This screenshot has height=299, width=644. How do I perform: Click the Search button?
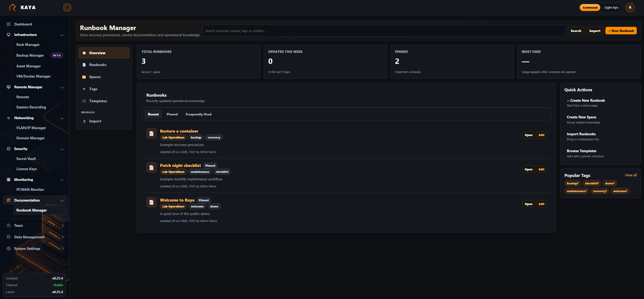point(576,31)
